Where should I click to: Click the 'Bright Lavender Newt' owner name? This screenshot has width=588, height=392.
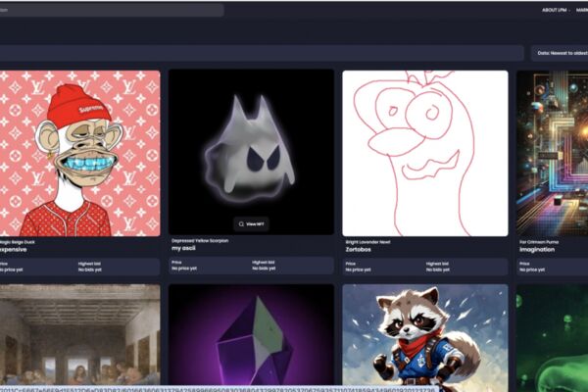coord(367,242)
